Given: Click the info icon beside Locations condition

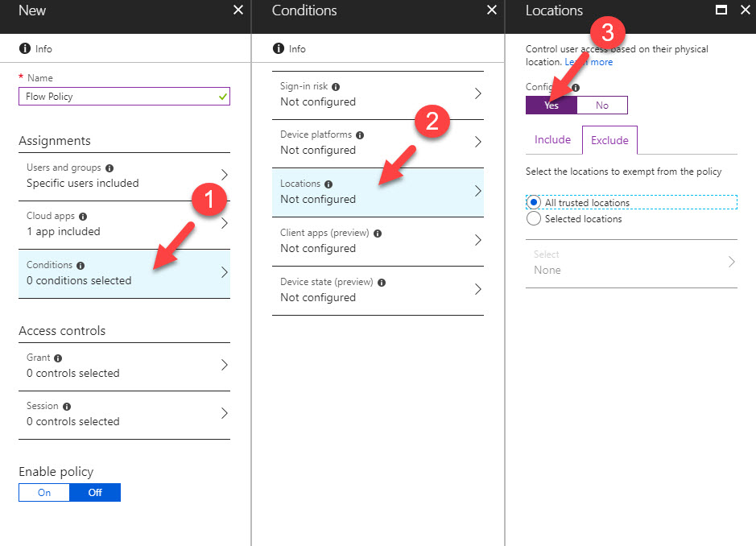Looking at the screenshot, I should 328,184.
